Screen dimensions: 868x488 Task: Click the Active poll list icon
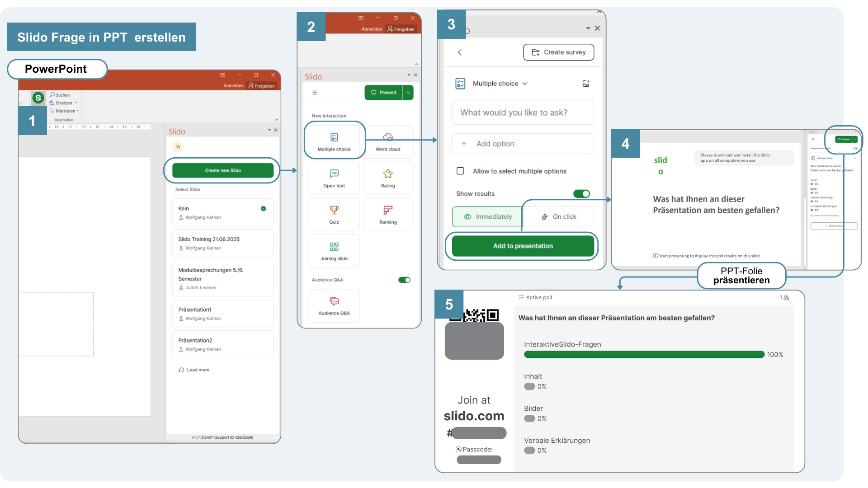click(x=521, y=297)
